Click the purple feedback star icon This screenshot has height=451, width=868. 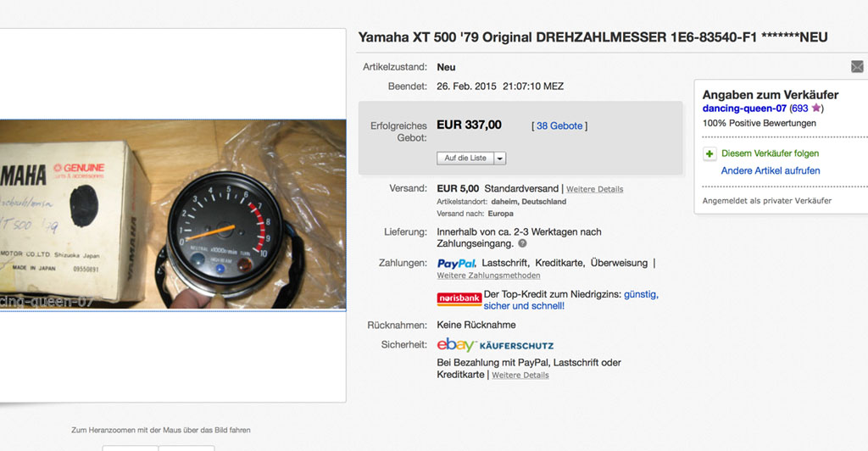tap(815, 109)
